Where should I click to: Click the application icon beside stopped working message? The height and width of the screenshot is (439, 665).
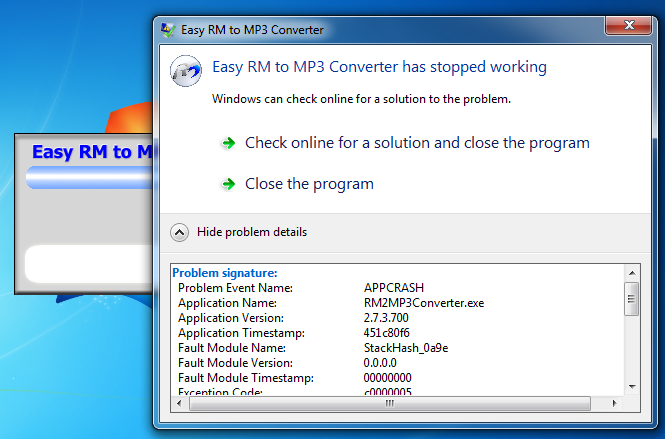point(186,71)
